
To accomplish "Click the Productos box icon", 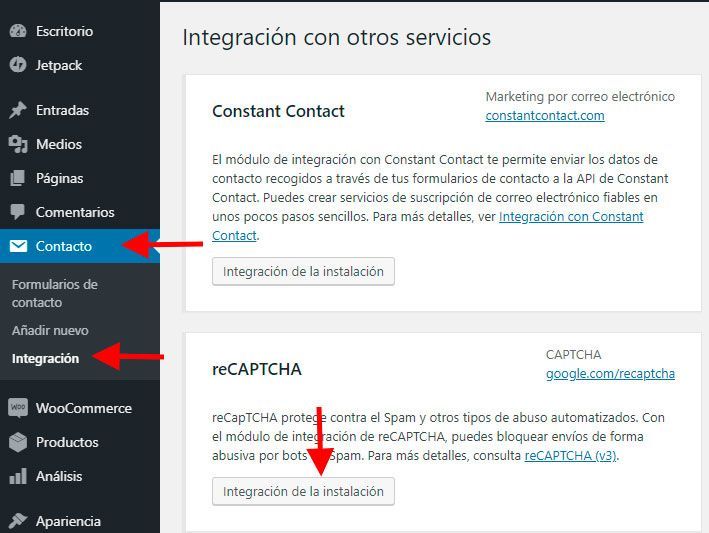I will coord(18,442).
